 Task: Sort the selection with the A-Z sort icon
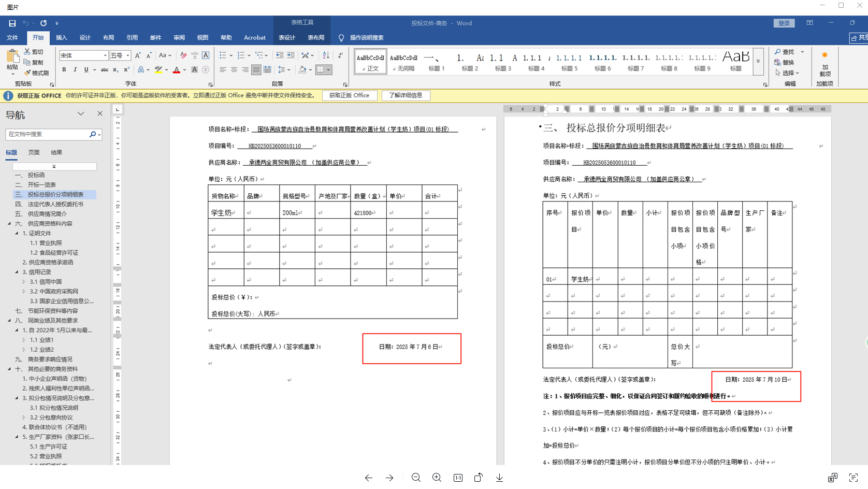(326, 55)
